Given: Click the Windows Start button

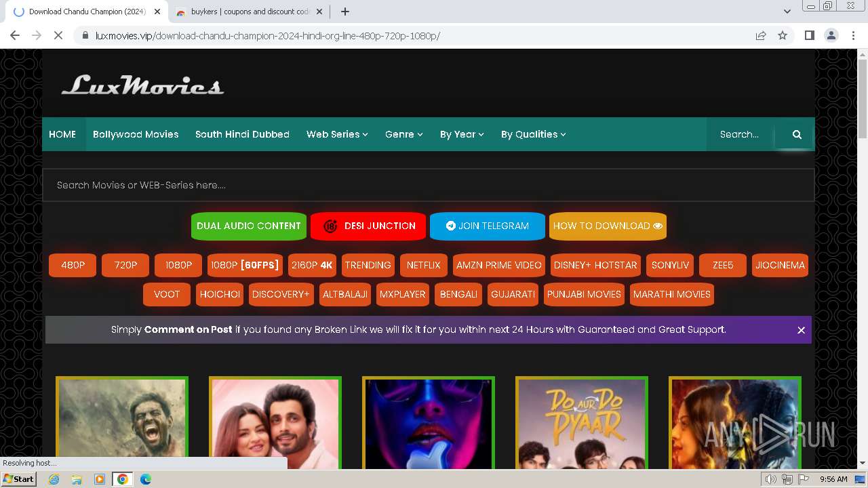Looking at the screenshot, I should [19, 479].
